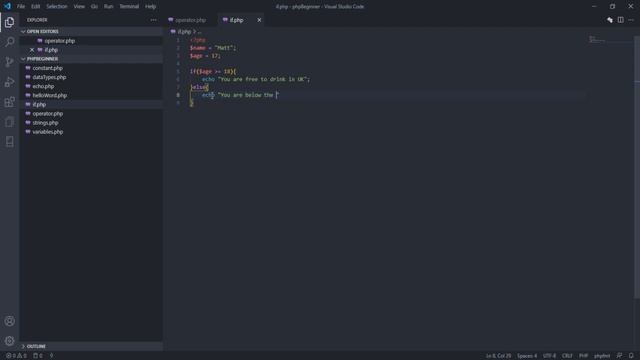Open the Search view in the activity bar
The image size is (640, 360).
click(9, 42)
